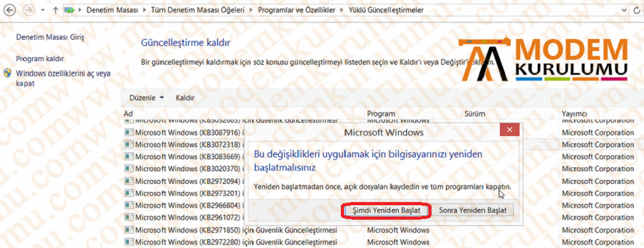Image resolution: width=644 pixels, height=248 pixels.
Task: Expand arrow after Denetim Masası breadcrumb
Action: click(144, 10)
